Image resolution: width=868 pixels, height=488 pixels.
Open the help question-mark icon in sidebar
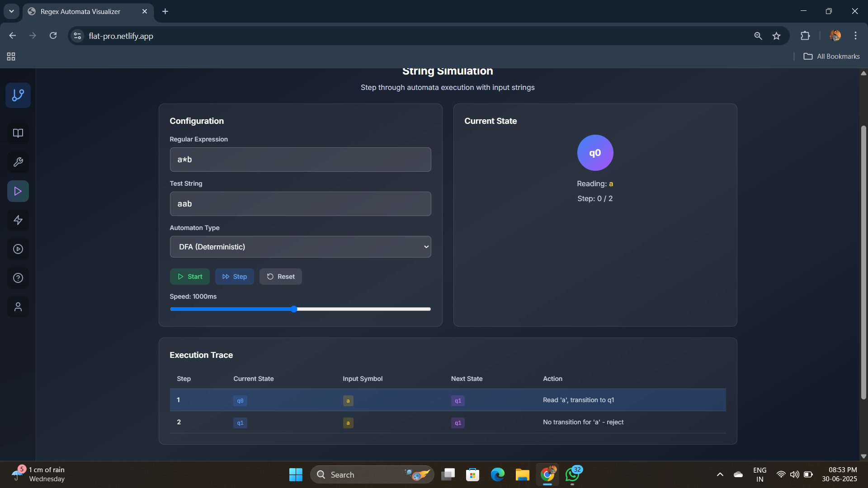[x=18, y=278]
